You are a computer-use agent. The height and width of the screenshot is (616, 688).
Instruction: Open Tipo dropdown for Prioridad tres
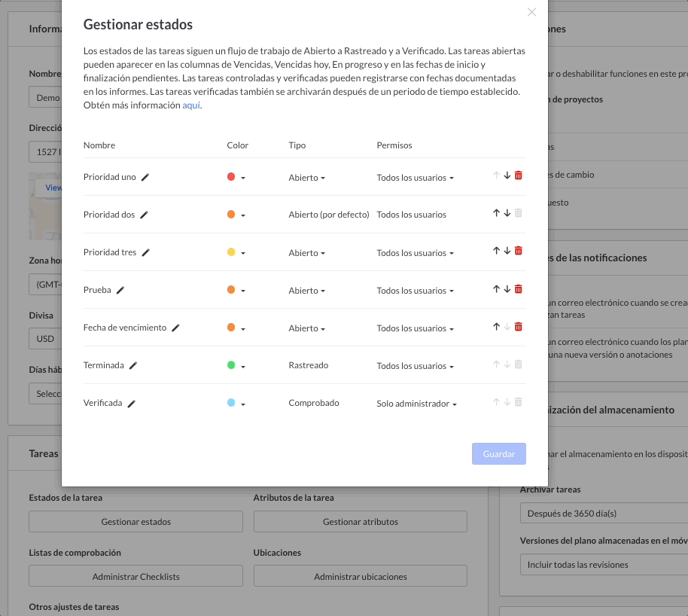(306, 253)
